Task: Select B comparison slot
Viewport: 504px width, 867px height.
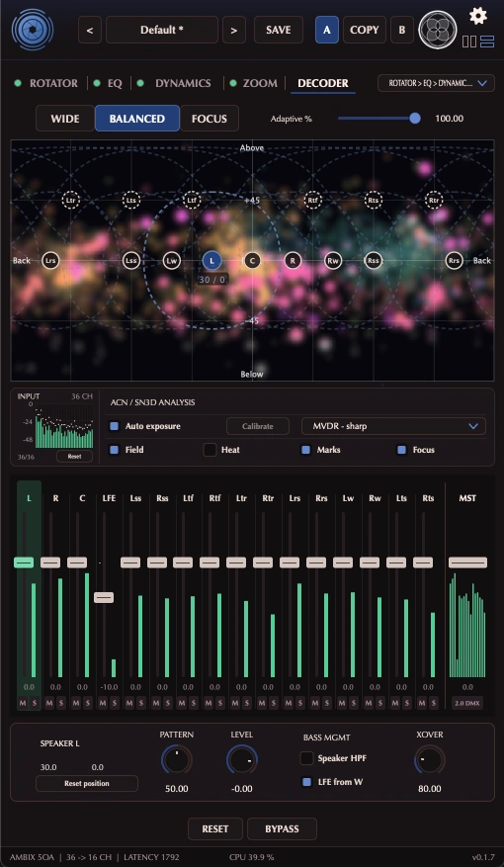Action: [402, 30]
